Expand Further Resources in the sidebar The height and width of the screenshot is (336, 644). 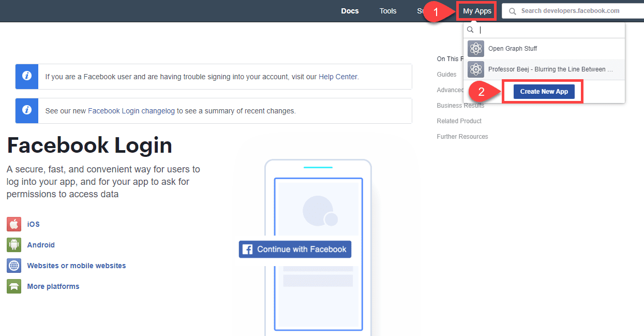coord(462,136)
